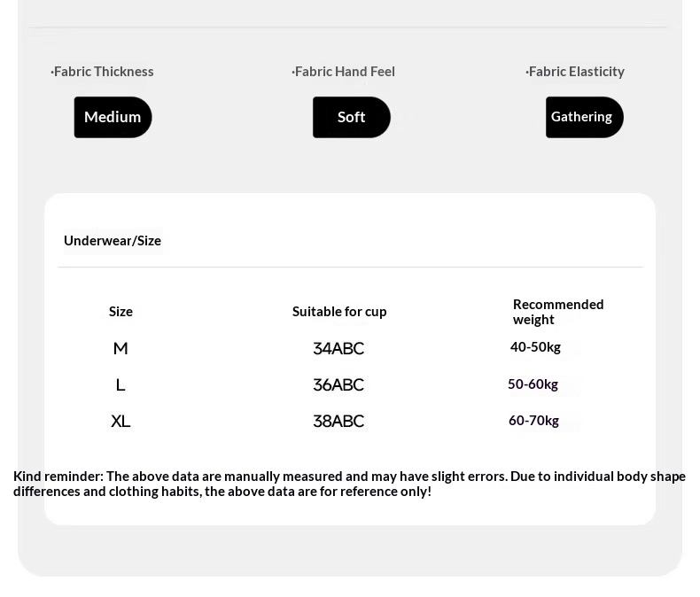This screenshot has width=700, height=597.
Task: Select the Fabric Elasticity label
Action: coord(575,72)
